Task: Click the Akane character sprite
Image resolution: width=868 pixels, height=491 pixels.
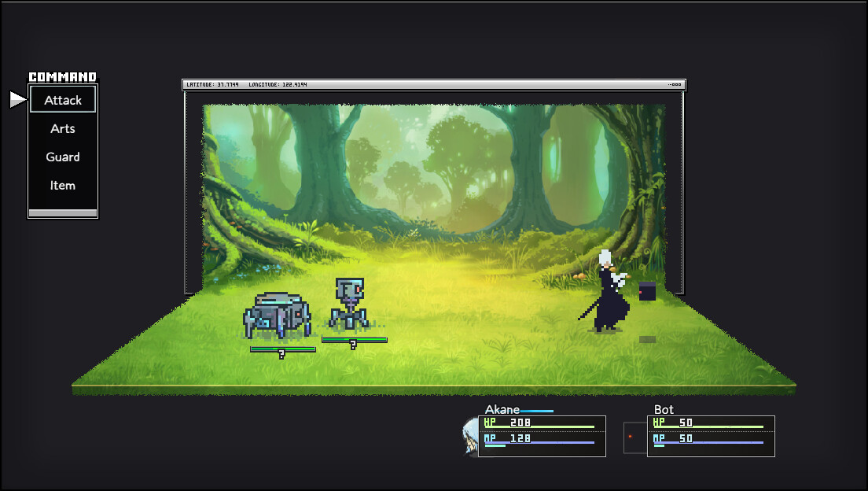Action: (605, 291)
